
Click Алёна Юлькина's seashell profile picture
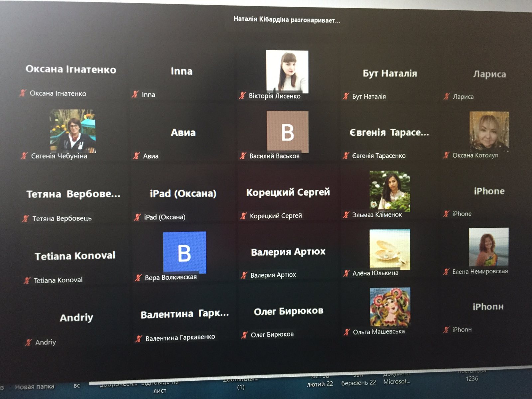point(390,249)
